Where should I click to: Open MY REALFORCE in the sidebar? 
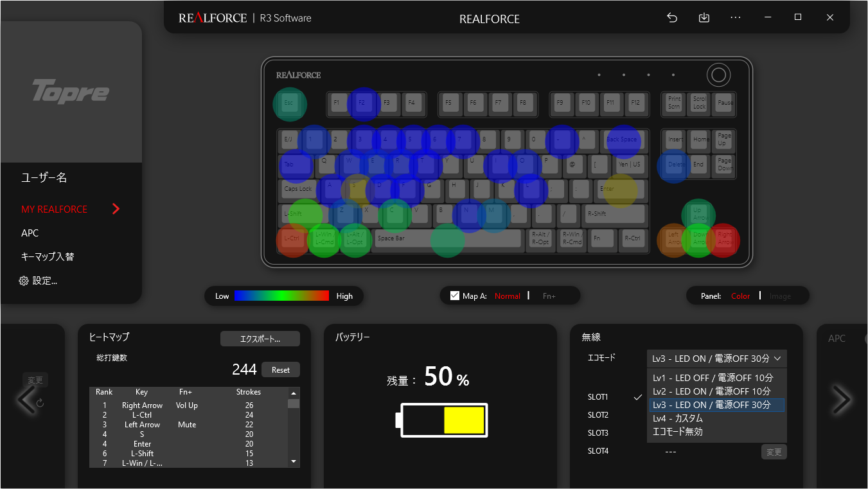tap(54, 209)
